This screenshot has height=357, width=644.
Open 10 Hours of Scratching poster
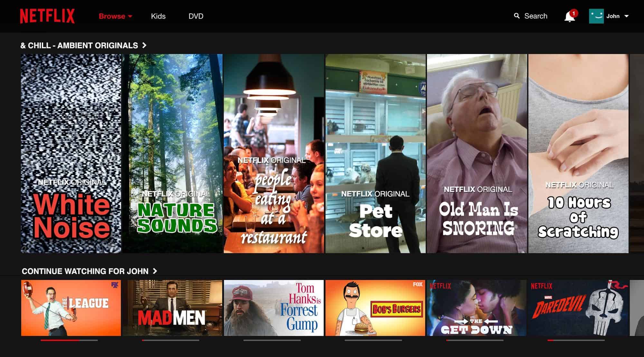(x=578, y=153)
